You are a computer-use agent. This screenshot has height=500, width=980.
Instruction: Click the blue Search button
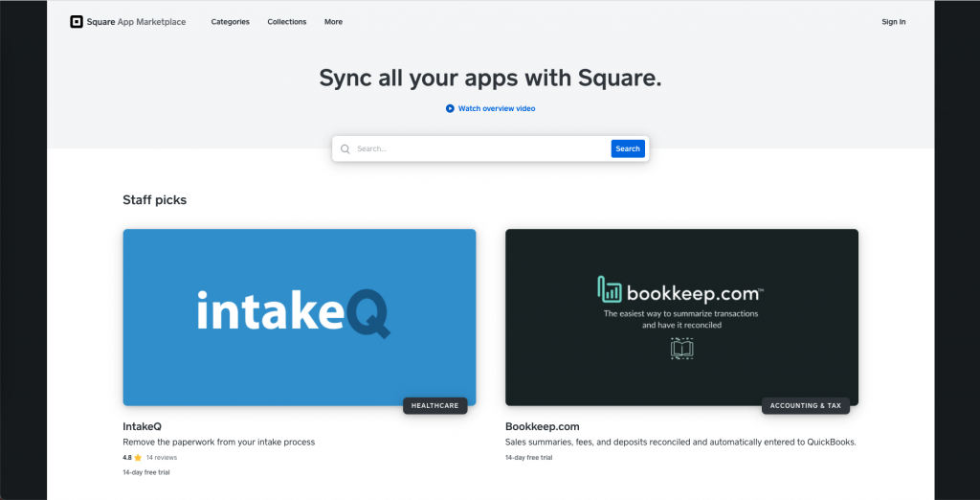point(628,148)
